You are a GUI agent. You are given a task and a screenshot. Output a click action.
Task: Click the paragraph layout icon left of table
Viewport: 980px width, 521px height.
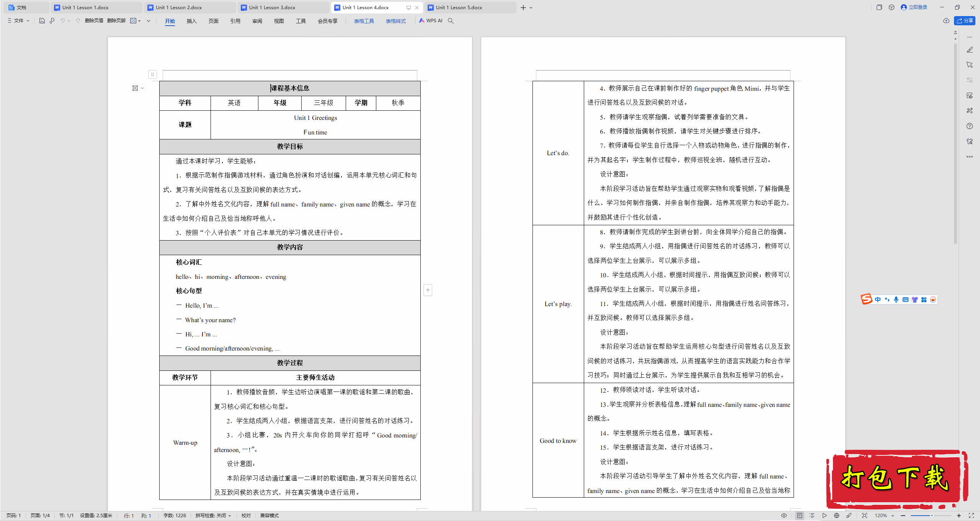coord(135,88)
